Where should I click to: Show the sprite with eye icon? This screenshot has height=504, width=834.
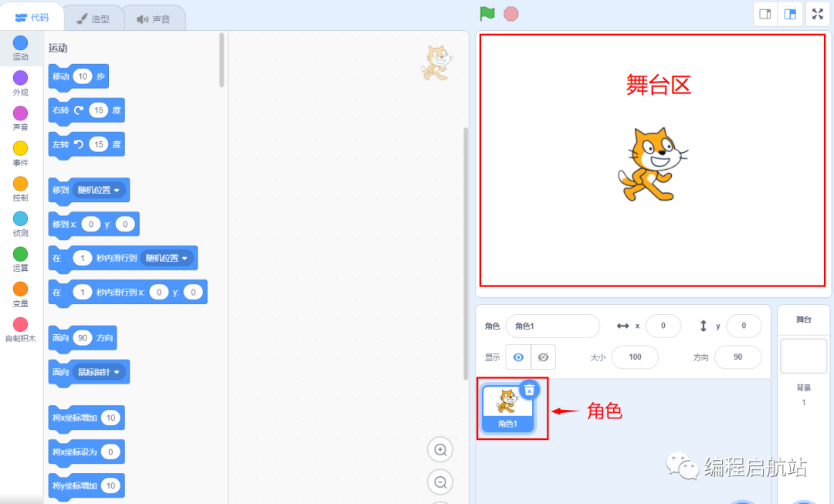(518, 357)
